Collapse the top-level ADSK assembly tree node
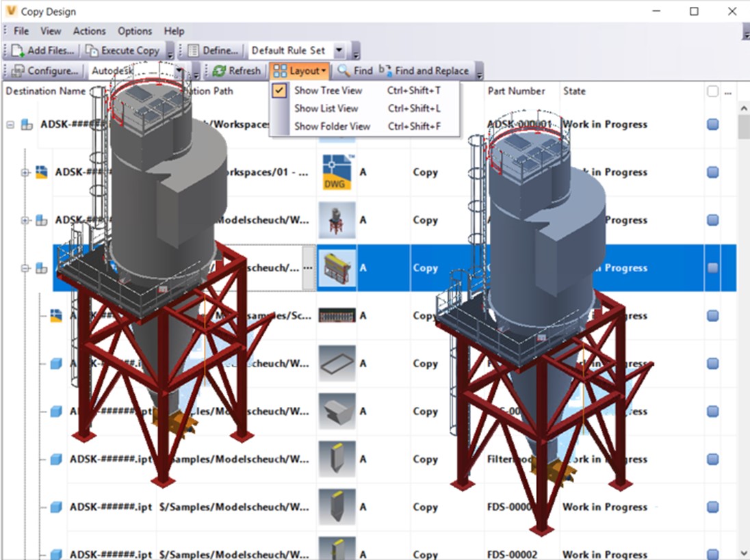This screenshot has width=750, height=560. coord(10,124)
